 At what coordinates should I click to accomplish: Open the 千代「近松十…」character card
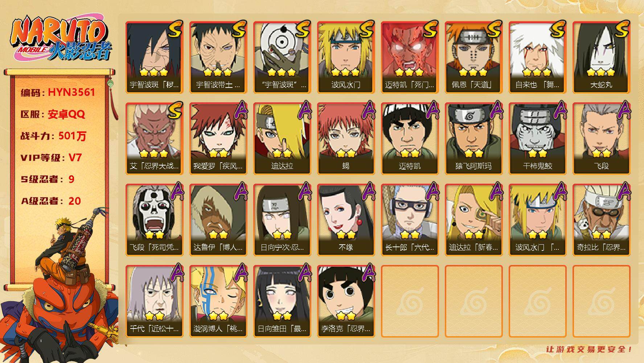[154, 301]
